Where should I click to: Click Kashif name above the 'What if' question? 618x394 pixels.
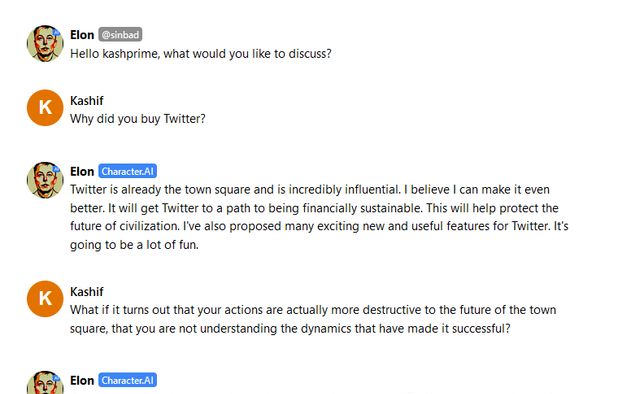pyautogui.click(x=87, y=292)
